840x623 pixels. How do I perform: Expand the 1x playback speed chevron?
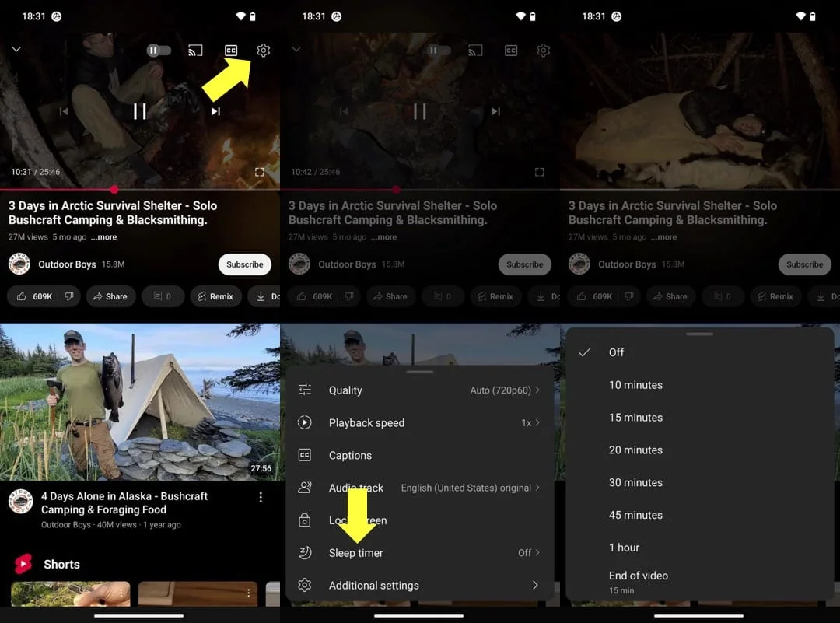(537, 422)
